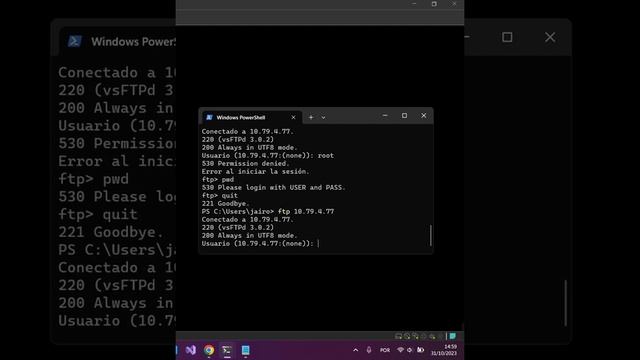
Task: Maximize the large background PowerShell window
Action: pos(507,37)
